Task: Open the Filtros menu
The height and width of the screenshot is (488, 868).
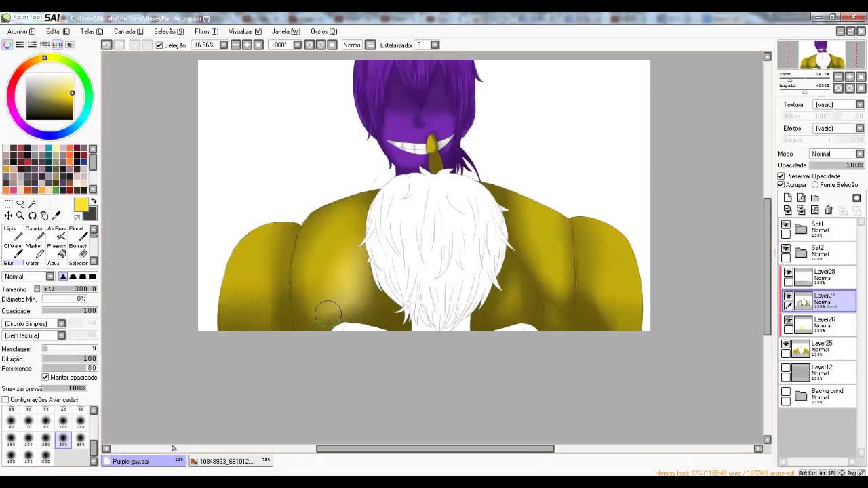Action: coord(207,31)
